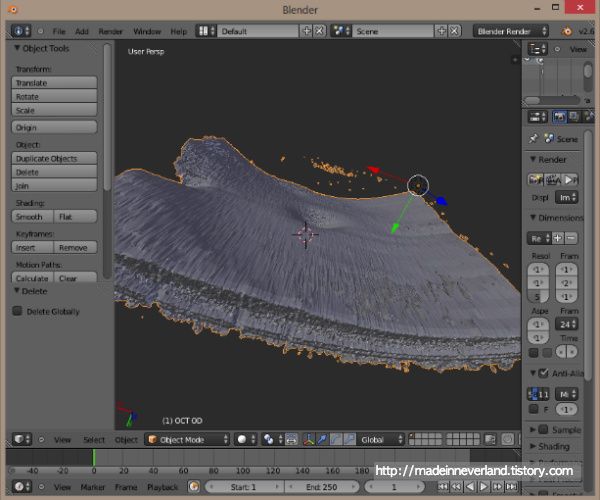Open the Info editor type selector
Screen dimensions: 600x500
21,31
